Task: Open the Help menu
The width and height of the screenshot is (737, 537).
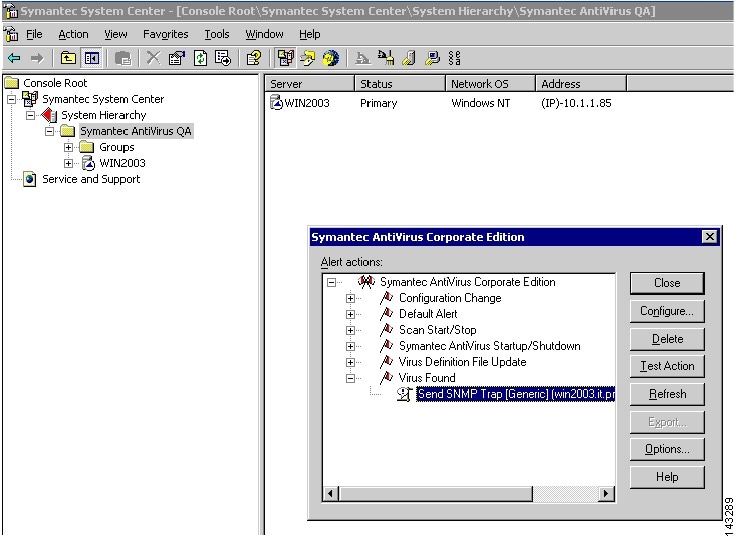Action: (309, 34)
